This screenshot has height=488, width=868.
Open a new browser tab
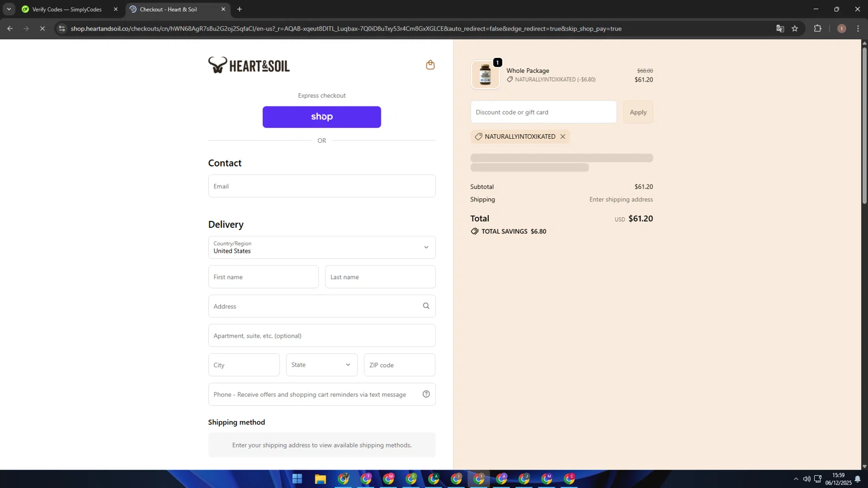click(240, 9)
